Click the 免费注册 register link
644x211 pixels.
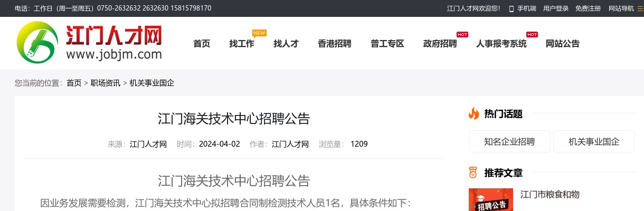588,8
